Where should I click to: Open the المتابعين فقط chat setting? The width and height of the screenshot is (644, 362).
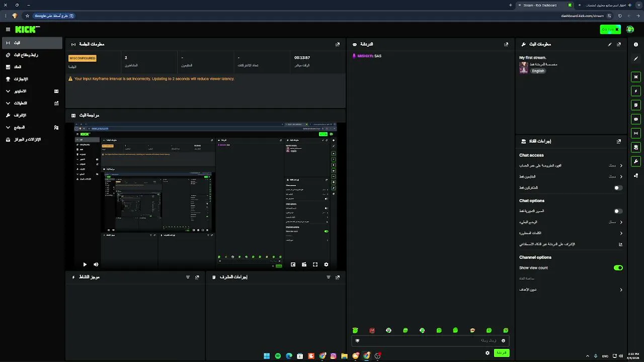(571, 176)
